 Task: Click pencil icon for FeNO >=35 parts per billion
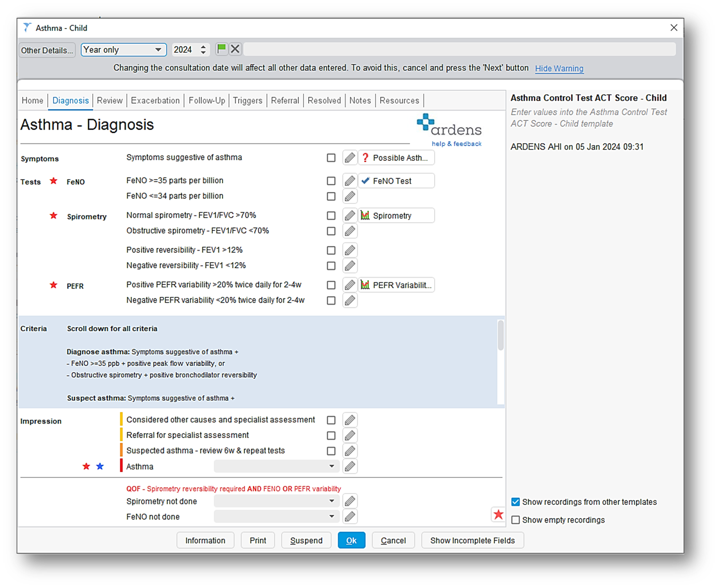(350, 181)
